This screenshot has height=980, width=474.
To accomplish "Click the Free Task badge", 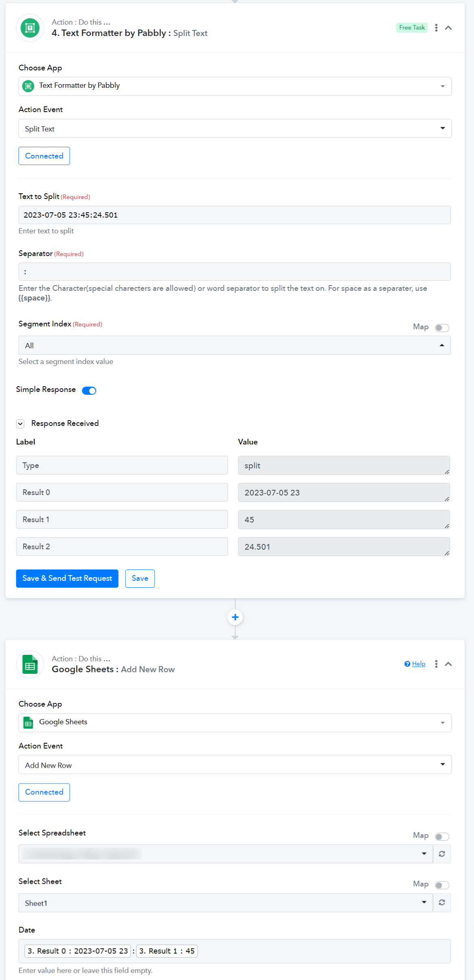I will [412, 28].
